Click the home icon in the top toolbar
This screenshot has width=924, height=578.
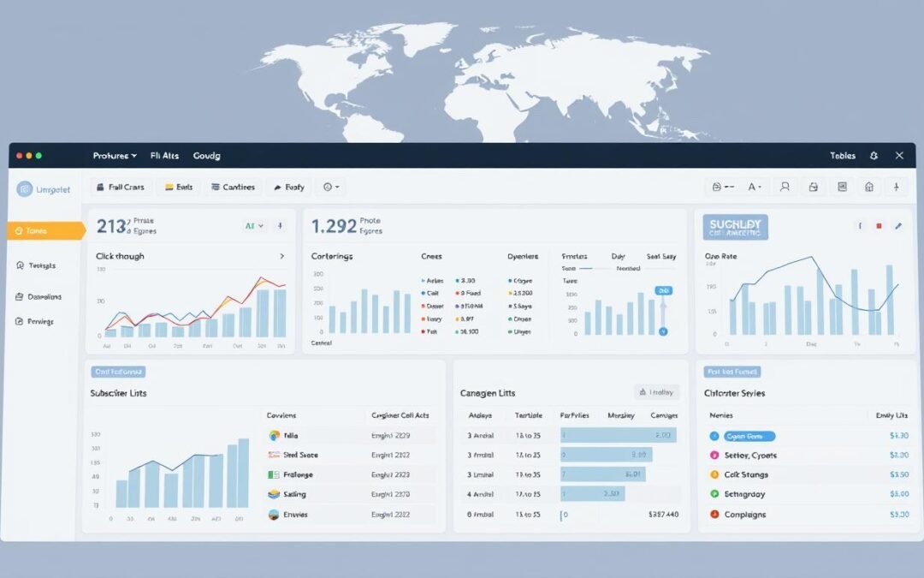click(x=869, y=187)
